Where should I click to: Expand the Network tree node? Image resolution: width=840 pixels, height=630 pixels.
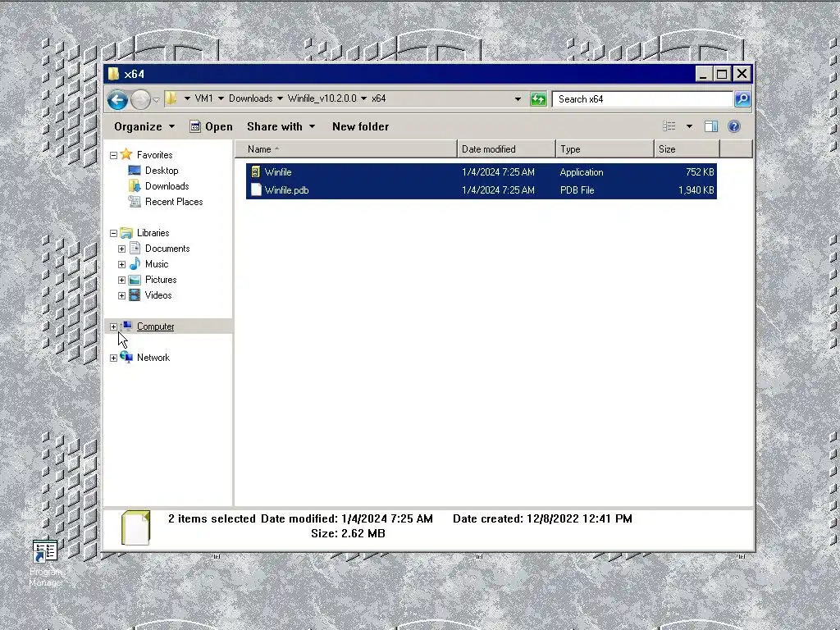click(113, 358)
